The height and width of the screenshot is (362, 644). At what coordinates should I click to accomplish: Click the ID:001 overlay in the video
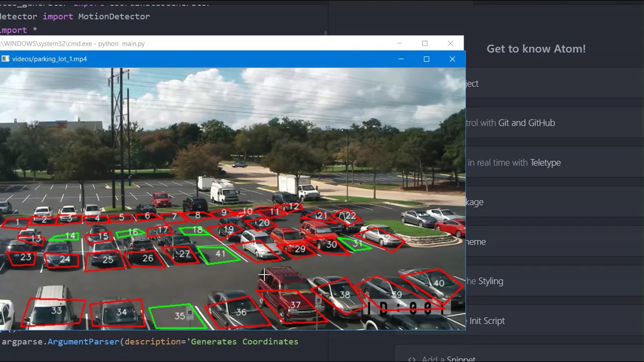(x=406, y=308)
